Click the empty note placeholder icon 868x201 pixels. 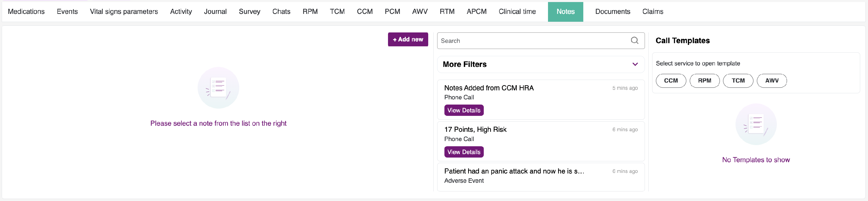tap(218, 88)
